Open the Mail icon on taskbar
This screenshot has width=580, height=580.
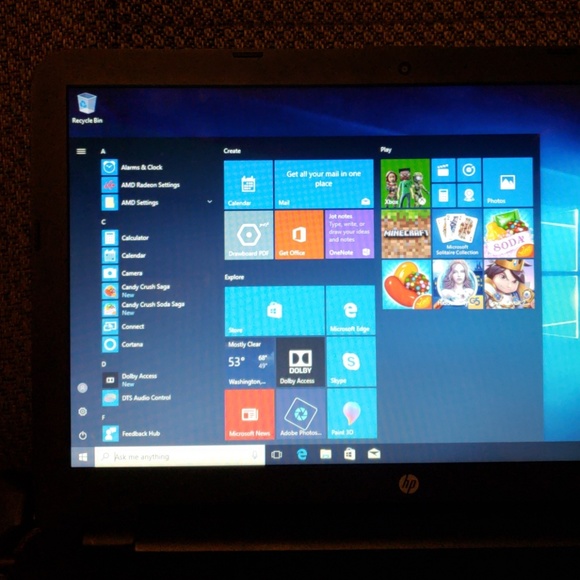(374, 453)
